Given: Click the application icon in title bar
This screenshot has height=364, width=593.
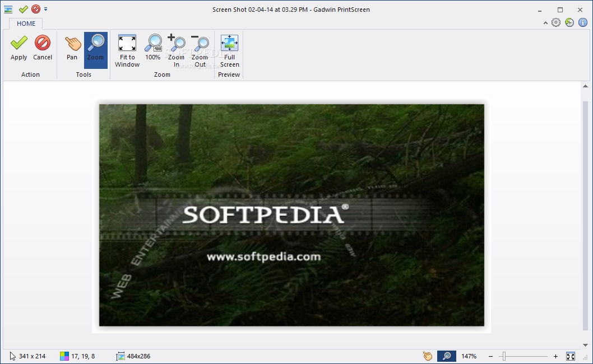Looking at the screenshot, I should click(x=8, y=10).
